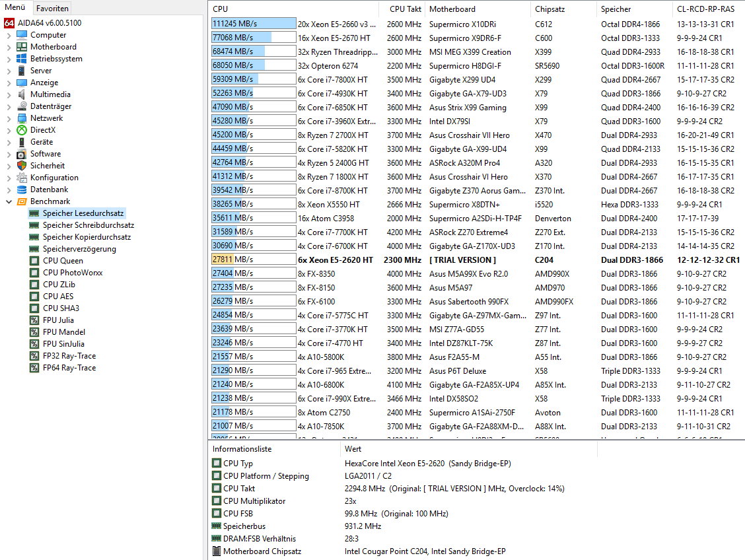Expand the Motherboard tree node
The height and width of the screenshot is (560, 745).
pyautogui.click(x=9, y=47)
